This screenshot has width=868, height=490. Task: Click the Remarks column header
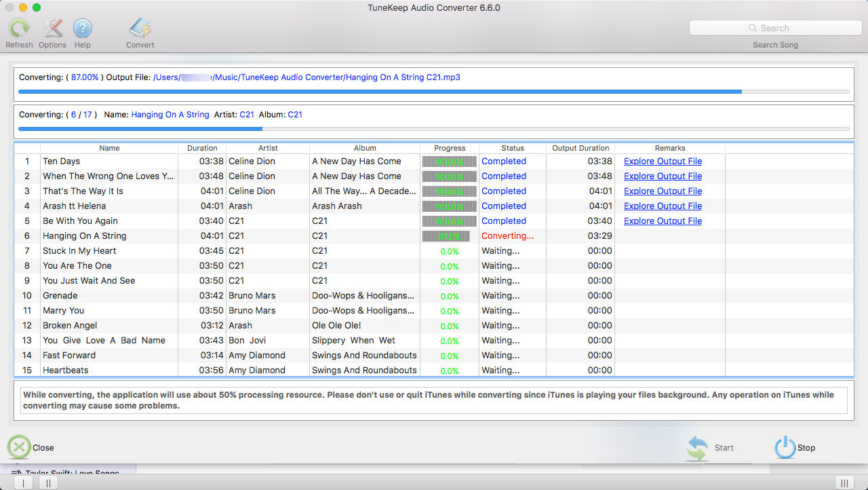click(670, 148)
